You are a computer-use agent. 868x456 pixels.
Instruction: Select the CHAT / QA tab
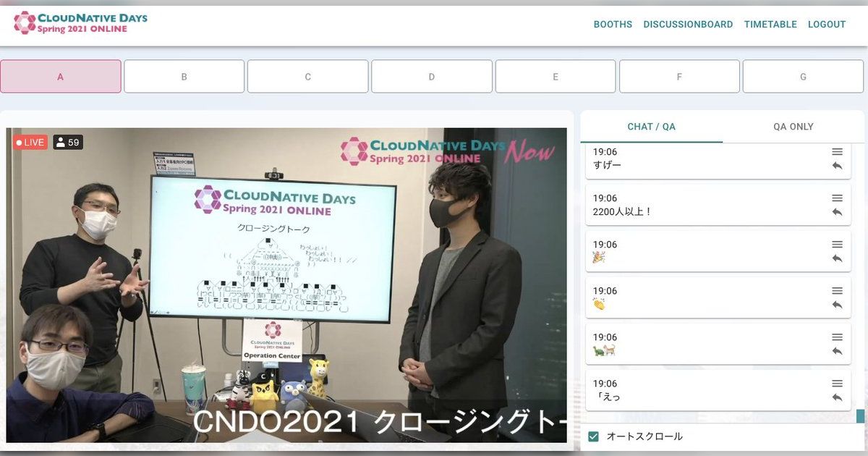pyautogui.click(x=652, y=126)
